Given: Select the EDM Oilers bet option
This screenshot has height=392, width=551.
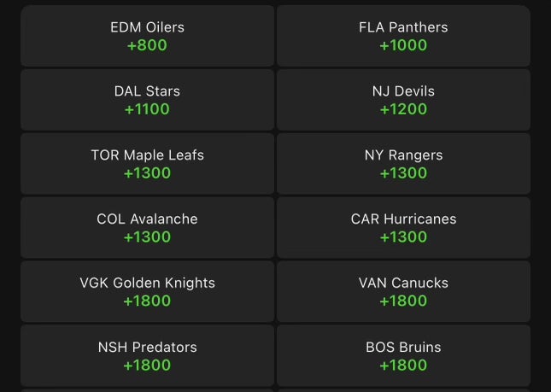Looking at the screenshot, I should pyautogui.click(x=147, y=36).
